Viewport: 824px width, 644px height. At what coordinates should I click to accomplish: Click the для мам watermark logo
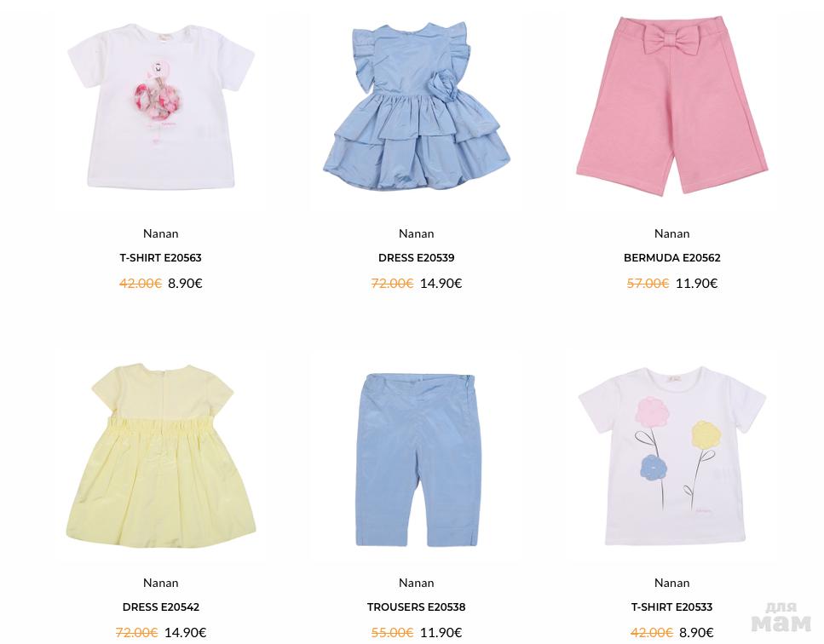coord(781,618)
